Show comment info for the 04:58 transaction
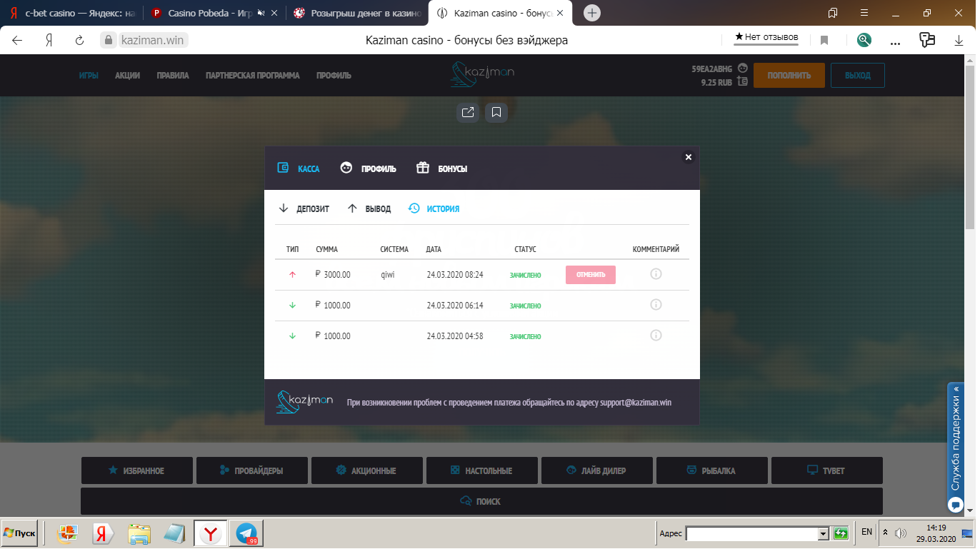980x554 pixels. click(x=656, y=336)
